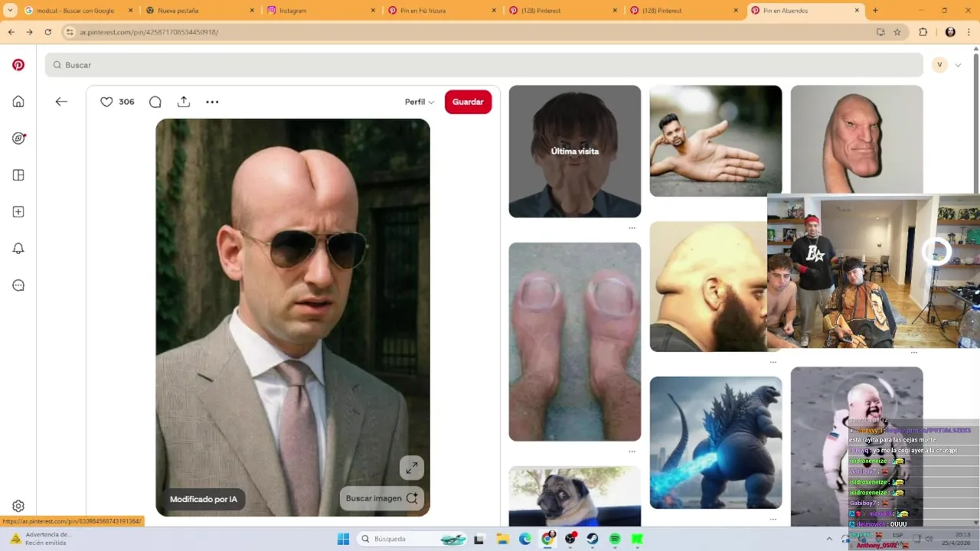Screen dimensions: 980x551
Task: Close the Instagram tab
Action: click(x=373, y=11)
